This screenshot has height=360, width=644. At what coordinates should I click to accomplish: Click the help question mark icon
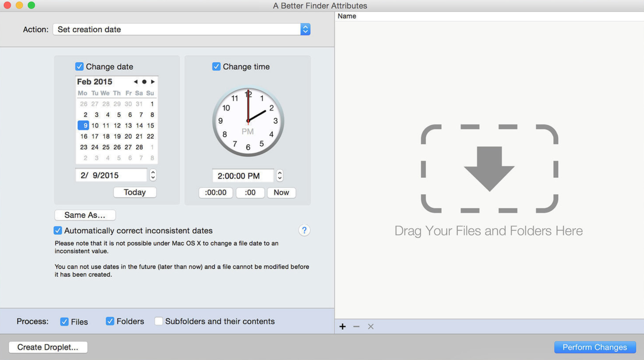click(304, 230)
